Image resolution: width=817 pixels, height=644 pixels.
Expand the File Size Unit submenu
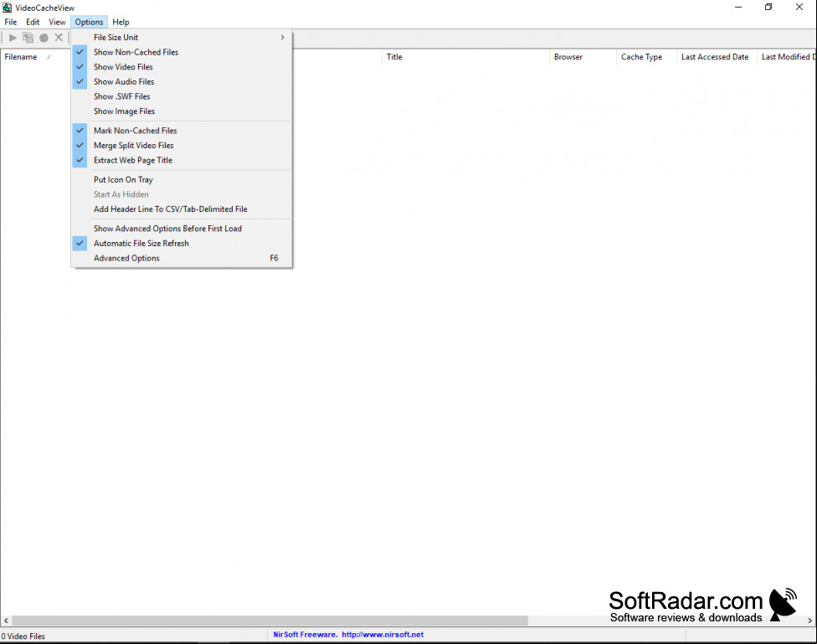[x=182, y=38]
